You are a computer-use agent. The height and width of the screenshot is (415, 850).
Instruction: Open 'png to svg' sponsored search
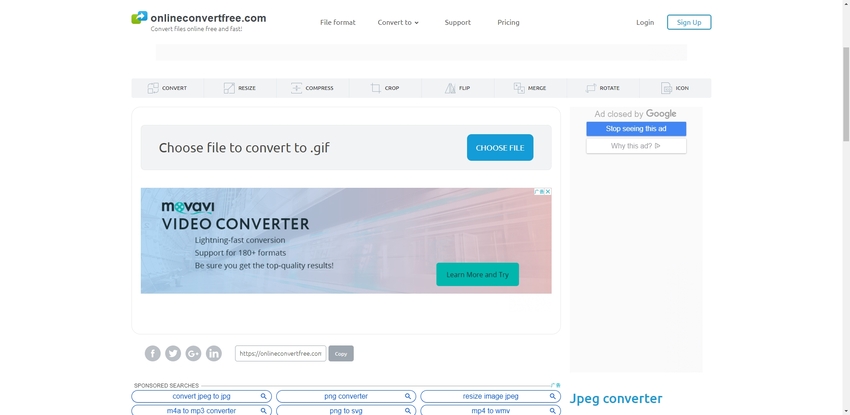346,410
